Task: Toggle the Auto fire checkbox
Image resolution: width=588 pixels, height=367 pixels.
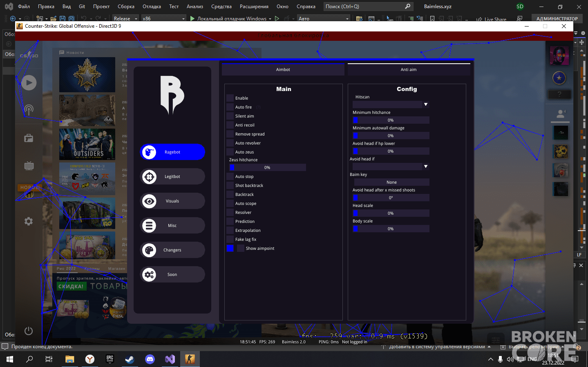Action: (x=230, y=107)
